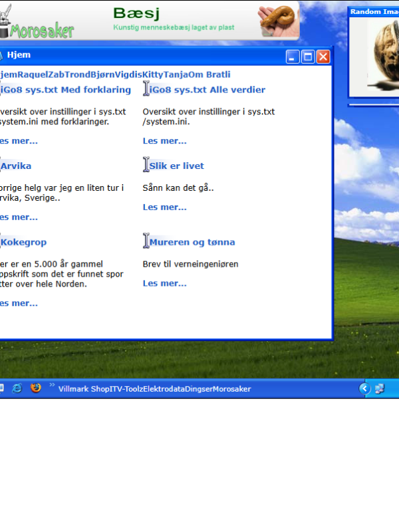The width and height of the screenshot is (399, 532).
Task: Open the Kokegrop article heading
Action: click(x=23, y=242)
